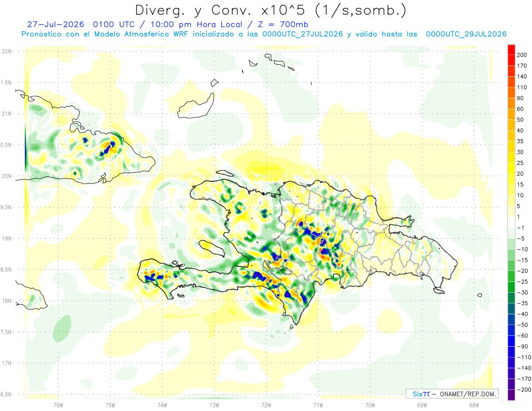This screenshot has height=411, width=532.
Task: Click the white colorbar segment between 1 and -1
Action: tap(511, 222)
